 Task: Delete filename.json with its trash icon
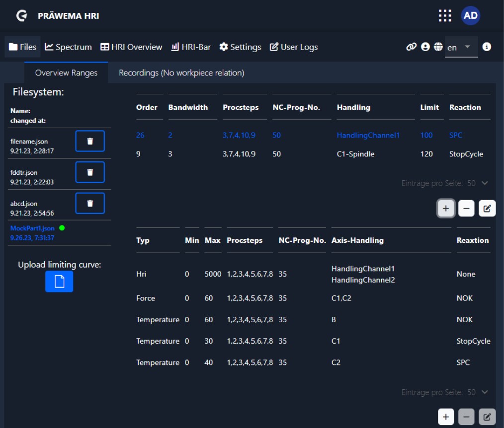coord(90,141)
